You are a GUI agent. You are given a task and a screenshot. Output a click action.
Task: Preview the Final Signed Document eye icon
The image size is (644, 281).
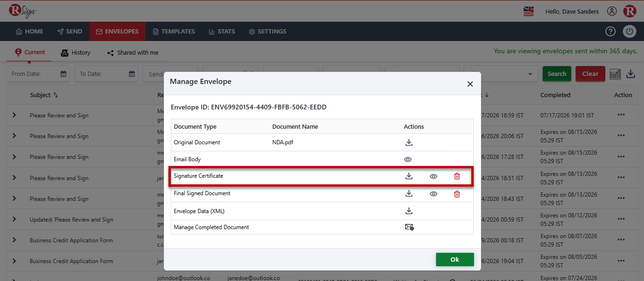point(434,194)
